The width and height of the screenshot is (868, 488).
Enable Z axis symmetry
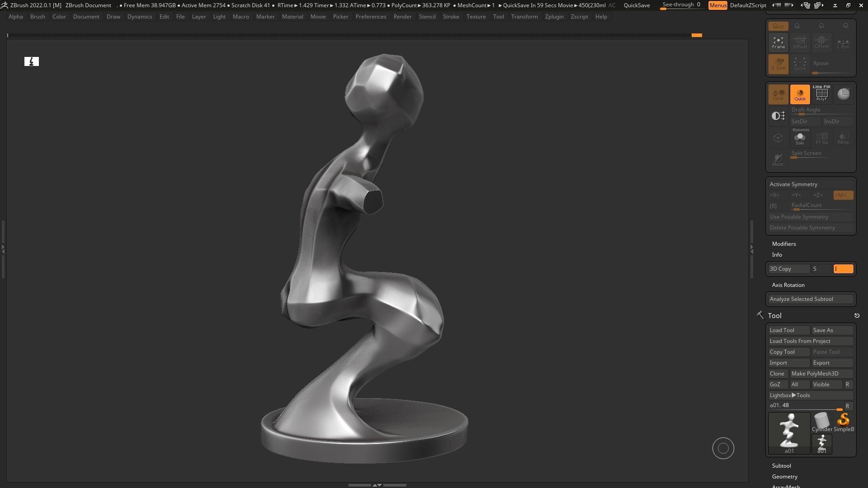[821, 195]
